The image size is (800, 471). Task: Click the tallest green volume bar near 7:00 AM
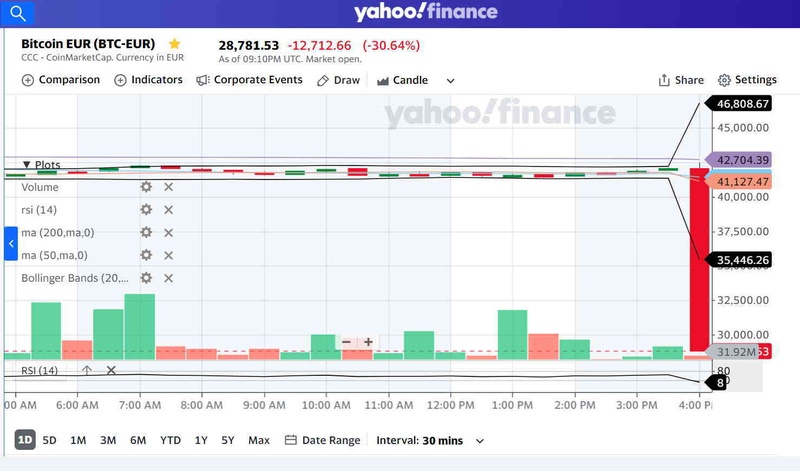[140, 327]
